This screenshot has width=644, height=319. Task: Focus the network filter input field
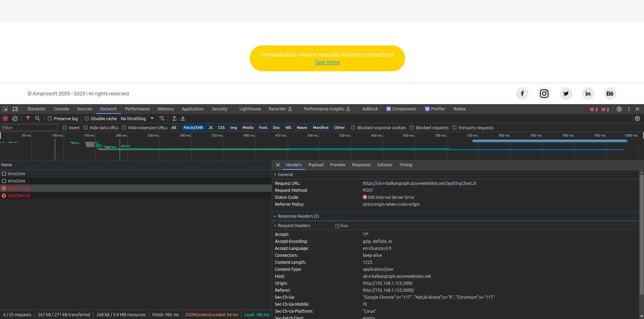point(30,128)
